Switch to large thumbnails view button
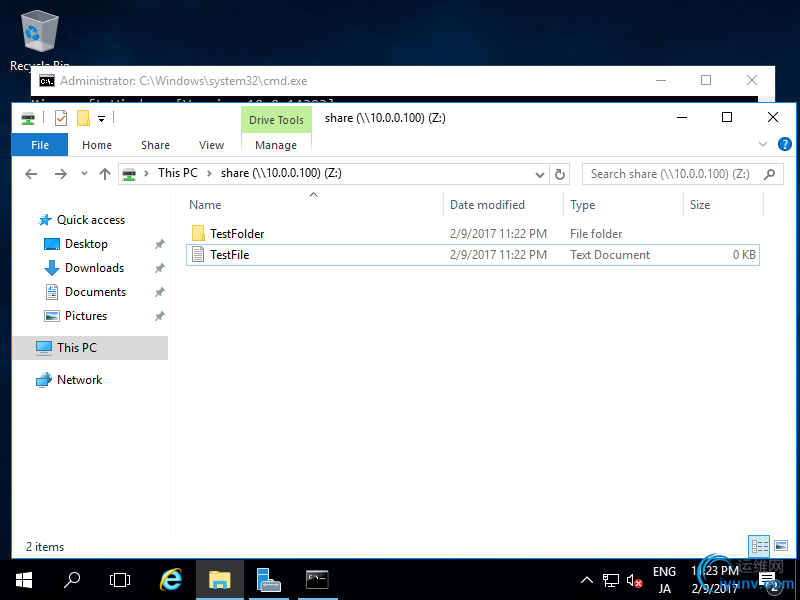Image resolution: width=800 pixels, height=600 pixels. (x=781, y=546)
